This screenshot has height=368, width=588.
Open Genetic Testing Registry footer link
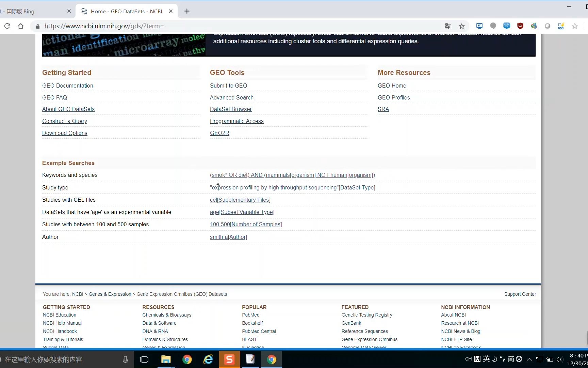pyautogui.click(x=367, y=315)
